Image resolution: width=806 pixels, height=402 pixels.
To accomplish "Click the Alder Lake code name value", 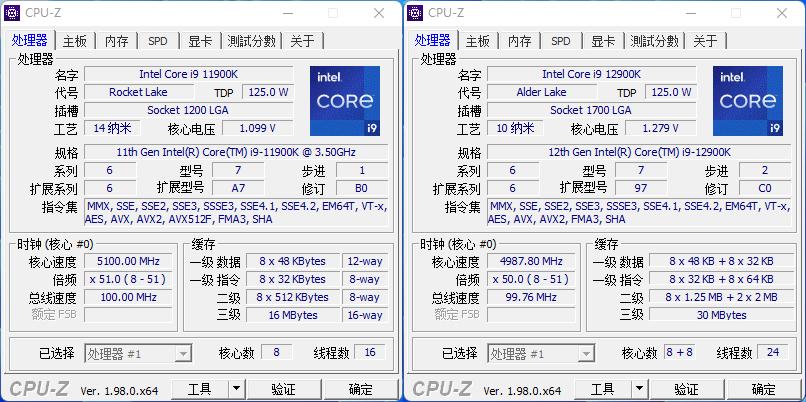I will tap(542, 92).
